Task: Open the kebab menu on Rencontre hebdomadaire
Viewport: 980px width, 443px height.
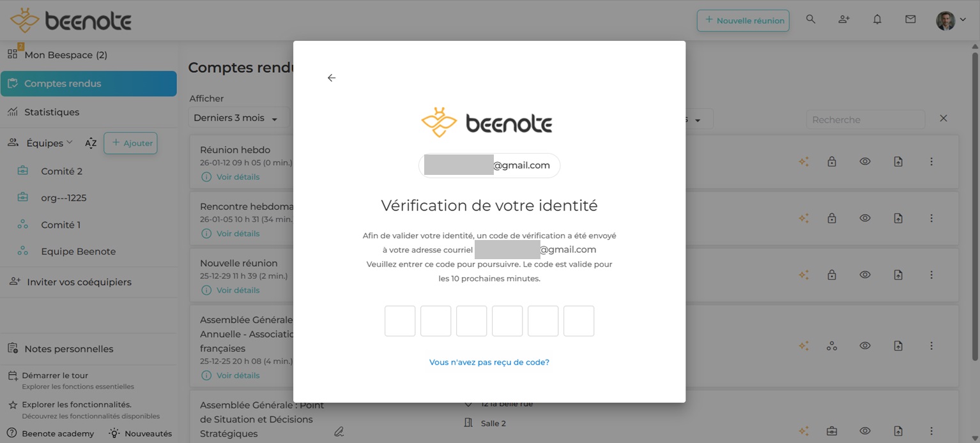Action: [x=931, y=218]
